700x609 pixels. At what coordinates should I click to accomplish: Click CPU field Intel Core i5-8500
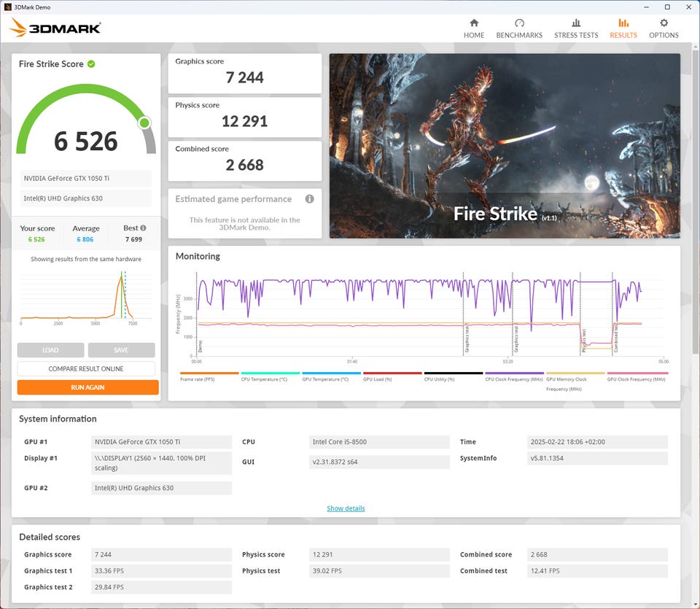(x=379, y=441)
